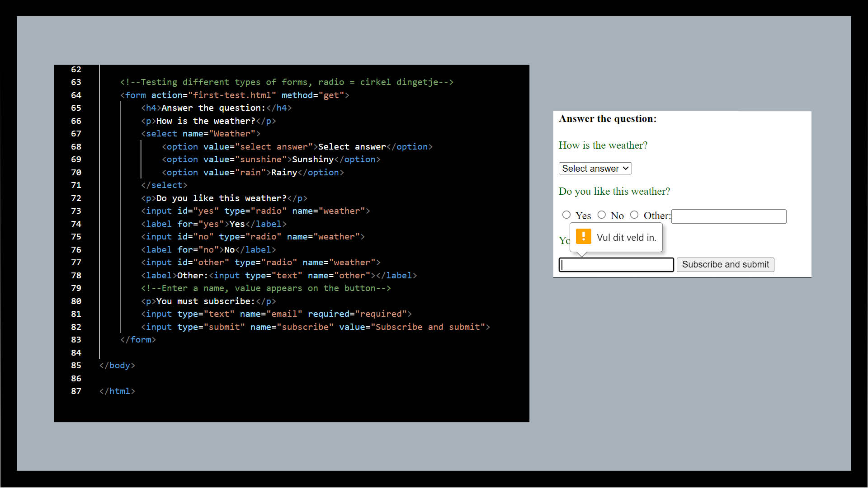Click inside the Other text input

pyautogui.click(x=729, y=216)
